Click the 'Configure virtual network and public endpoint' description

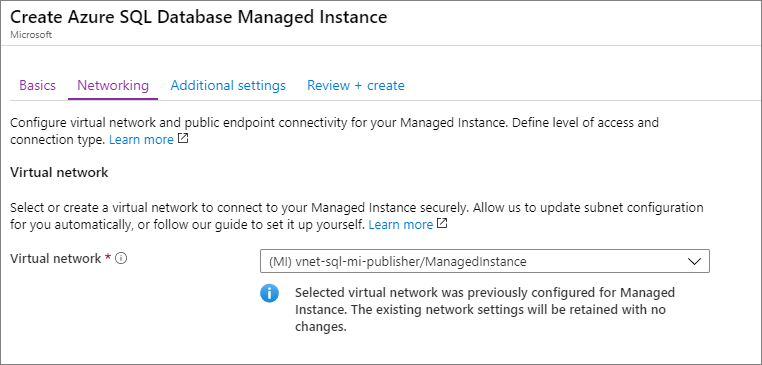pyautogui.click(x=334, y=131)
